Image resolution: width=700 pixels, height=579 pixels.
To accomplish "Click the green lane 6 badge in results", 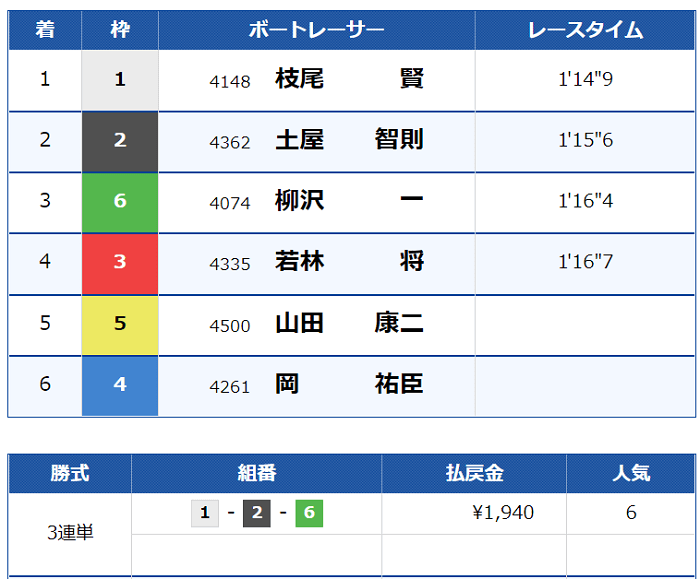I will 120,202.
